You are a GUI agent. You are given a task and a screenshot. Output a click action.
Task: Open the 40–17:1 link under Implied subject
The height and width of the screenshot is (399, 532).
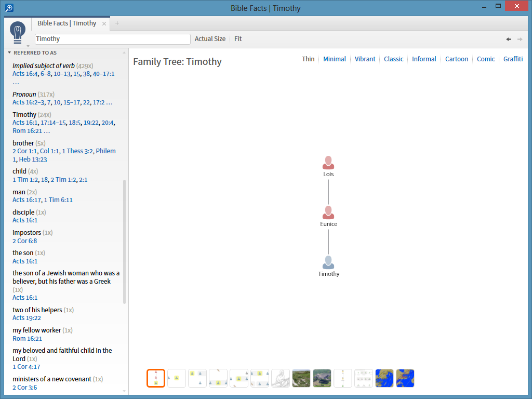tap(103, 74)
